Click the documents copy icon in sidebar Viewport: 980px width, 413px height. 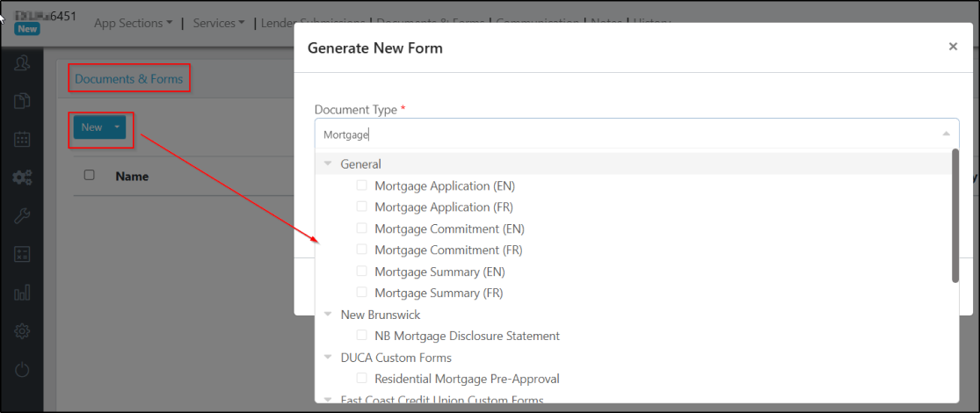pos(22,101)
